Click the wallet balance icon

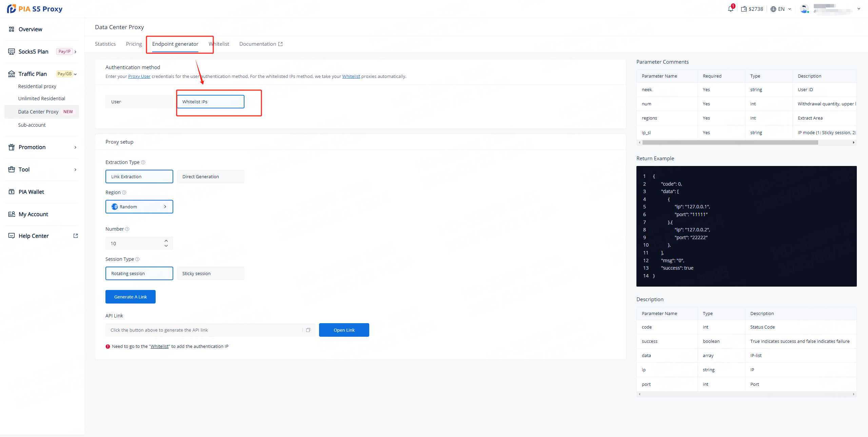point(744,9)
